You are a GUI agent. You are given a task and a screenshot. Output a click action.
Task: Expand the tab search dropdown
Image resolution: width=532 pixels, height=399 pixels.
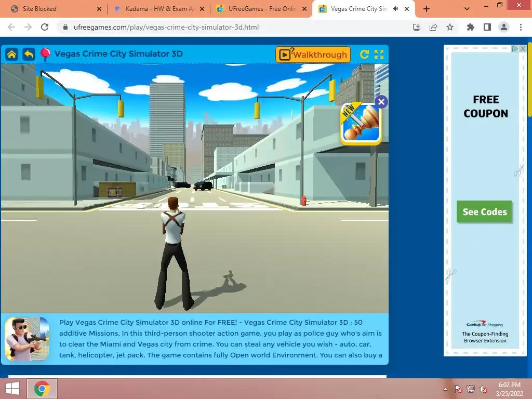point(467,9)
